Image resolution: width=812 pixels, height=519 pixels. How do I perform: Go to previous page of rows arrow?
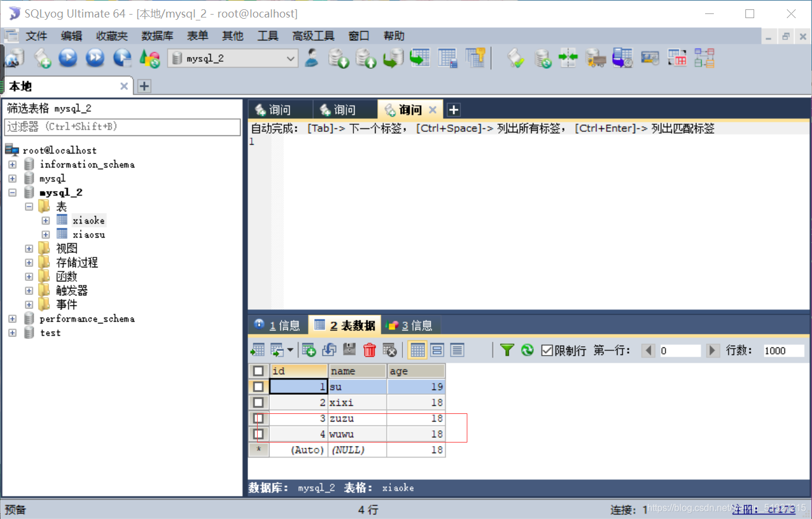pos(648,350)
